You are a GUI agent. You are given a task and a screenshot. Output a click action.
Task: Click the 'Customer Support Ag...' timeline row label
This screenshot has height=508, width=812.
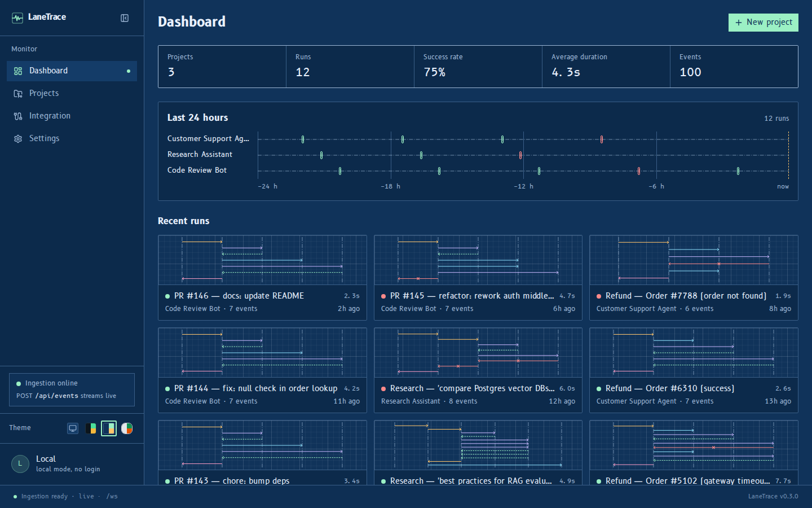pos(208,139)
